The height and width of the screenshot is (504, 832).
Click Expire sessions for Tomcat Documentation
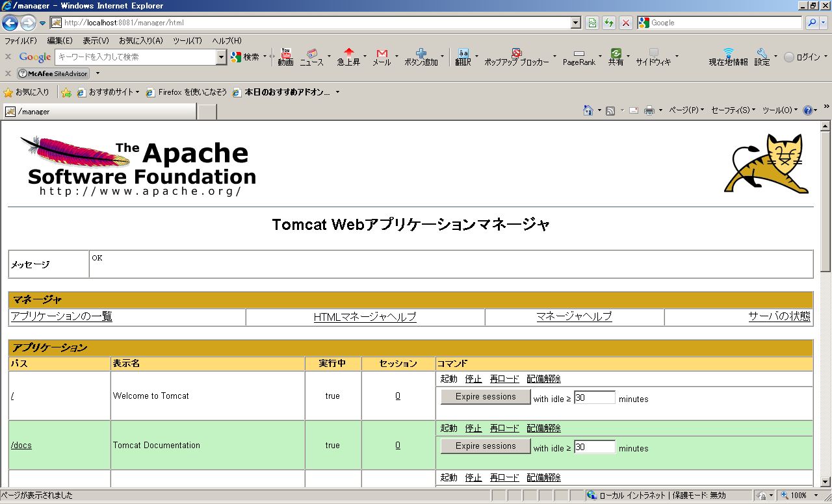click(x=486, y=446)
